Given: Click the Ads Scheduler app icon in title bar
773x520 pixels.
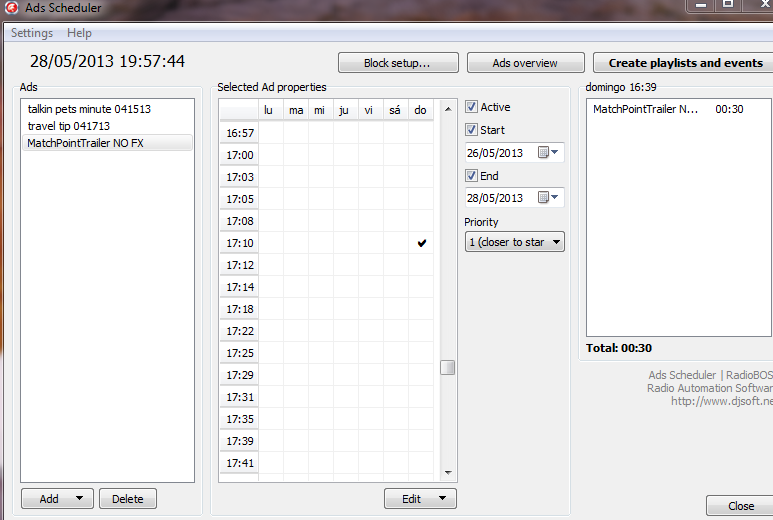Looking at the screenshot, I should 11,7.
